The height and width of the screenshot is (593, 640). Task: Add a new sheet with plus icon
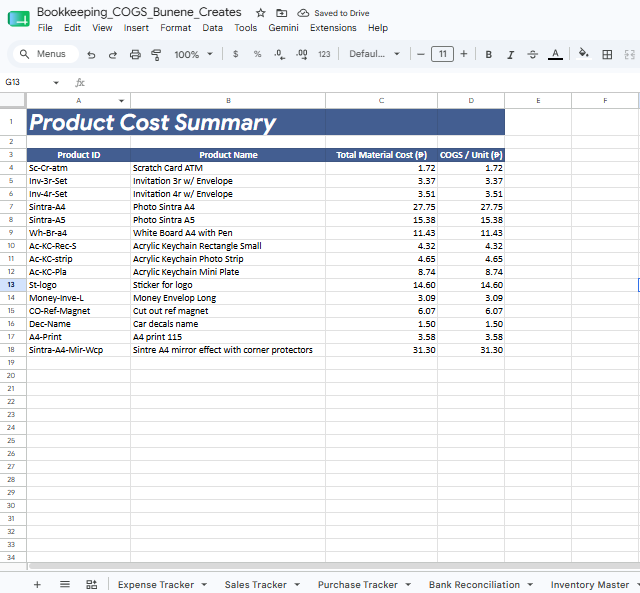click(x=37, y=584)
